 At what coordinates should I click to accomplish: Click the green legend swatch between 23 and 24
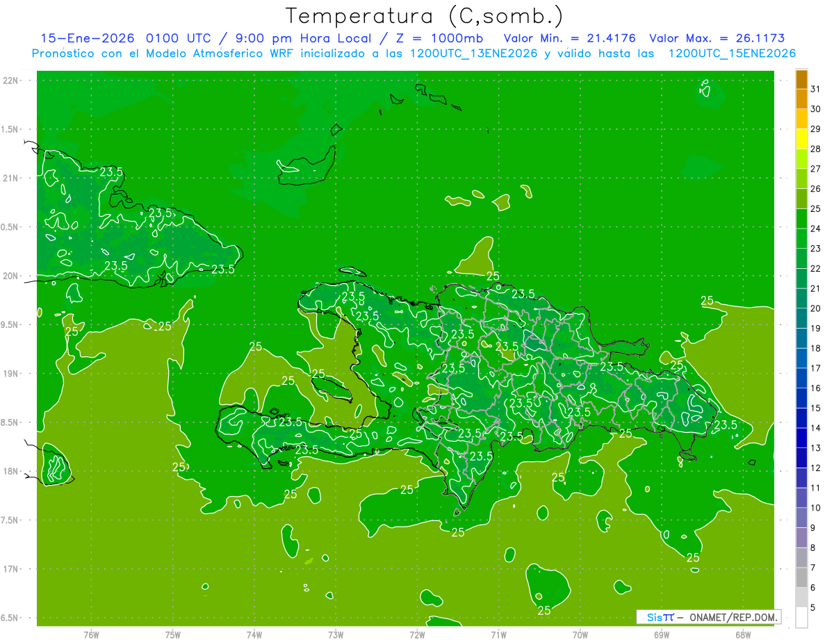click(801, 239)
